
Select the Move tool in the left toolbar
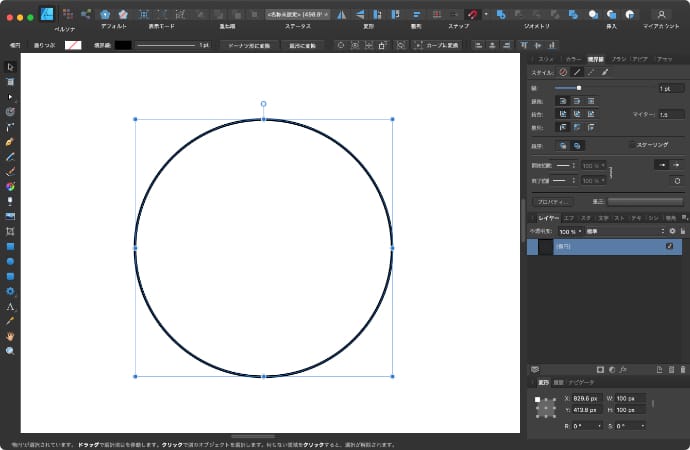[10, 67]
